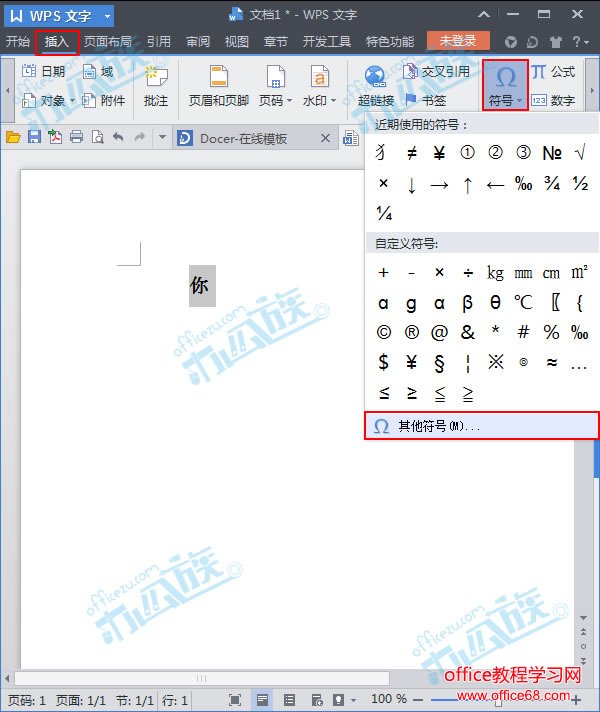This screenshot has height=712, width=600.
Task: Close the Docer-在线模板 tab
Action: 325,138
